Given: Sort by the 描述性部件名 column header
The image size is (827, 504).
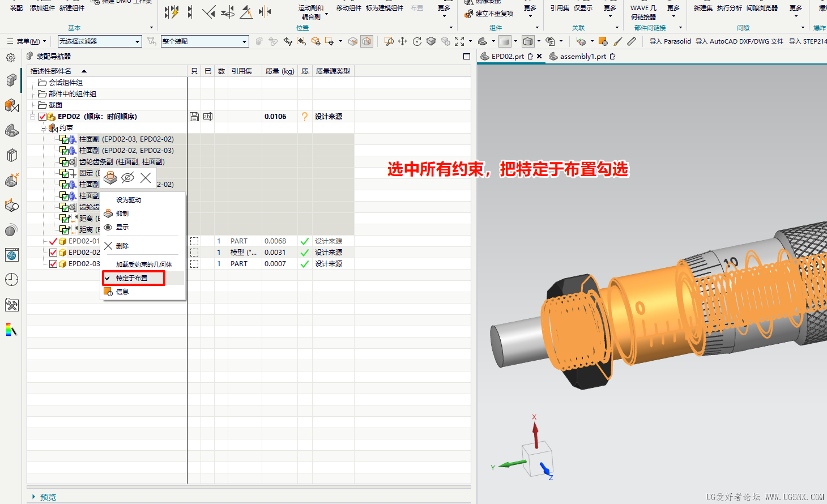Looking at the screenshot, I should (x=51, y=71).
